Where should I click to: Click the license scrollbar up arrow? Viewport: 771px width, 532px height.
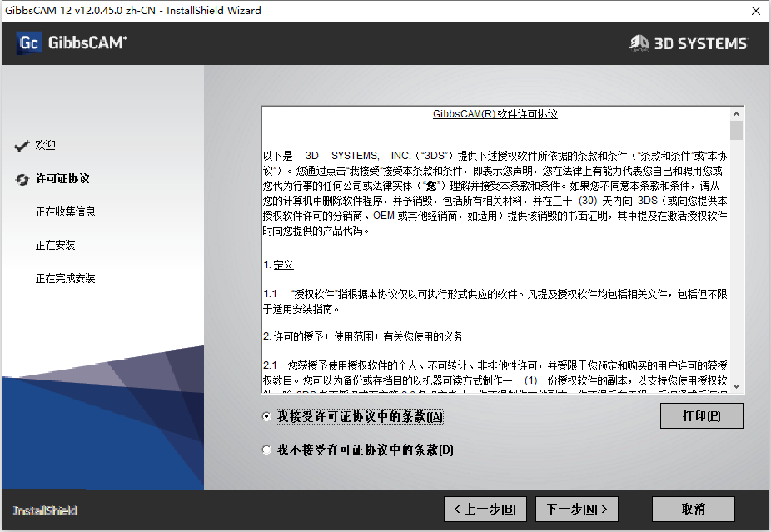click(x=736, y=114)
